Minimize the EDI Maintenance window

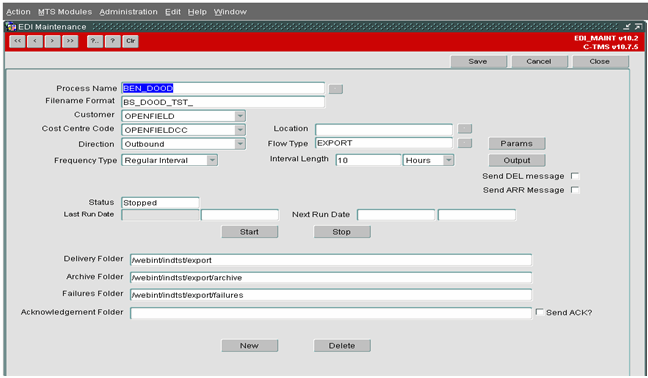pos(627,27)
